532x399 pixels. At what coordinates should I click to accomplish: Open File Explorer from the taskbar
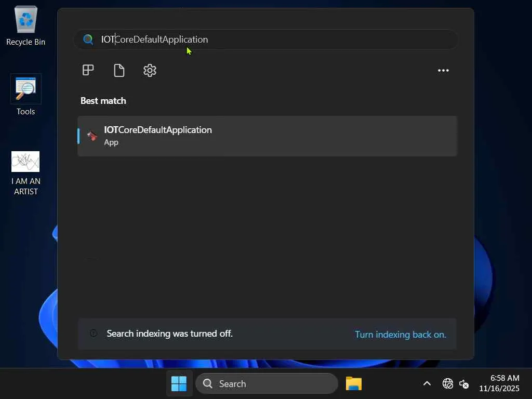353,384
